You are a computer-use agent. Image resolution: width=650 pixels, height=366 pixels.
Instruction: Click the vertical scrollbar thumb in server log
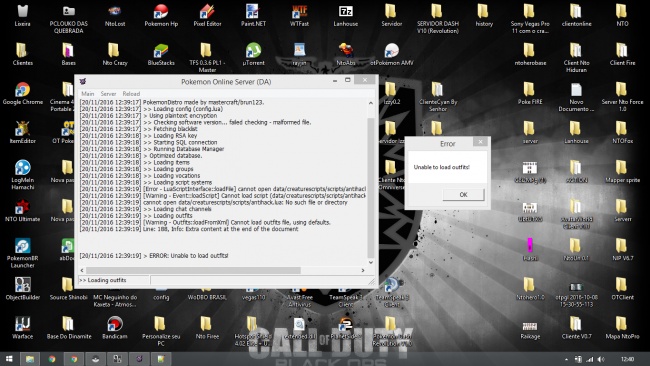371,187
